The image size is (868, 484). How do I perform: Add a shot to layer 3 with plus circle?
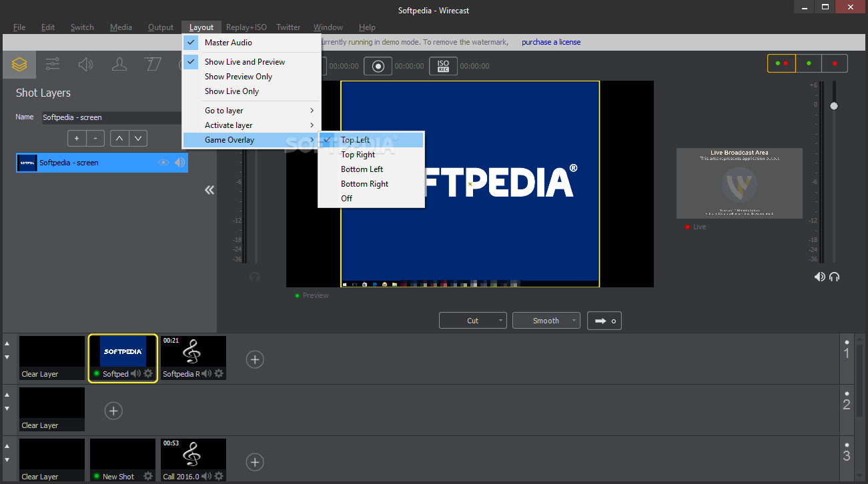pos(255,461)
